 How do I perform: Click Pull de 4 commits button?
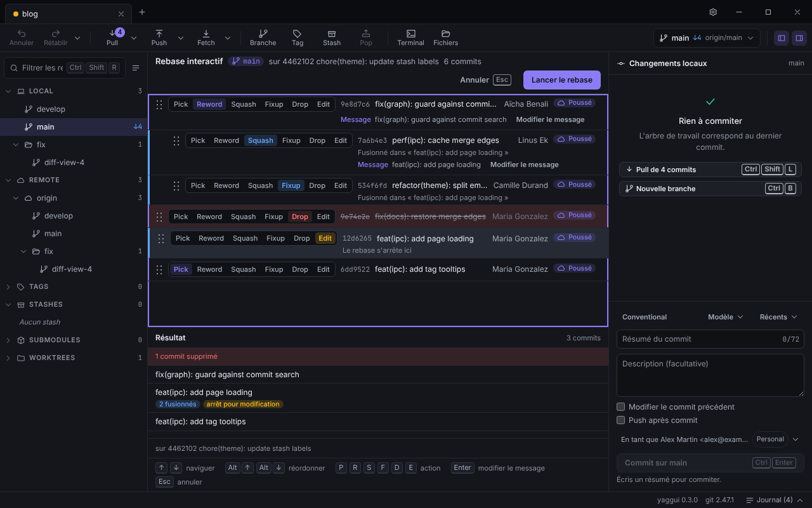click(x=710, y=170)
